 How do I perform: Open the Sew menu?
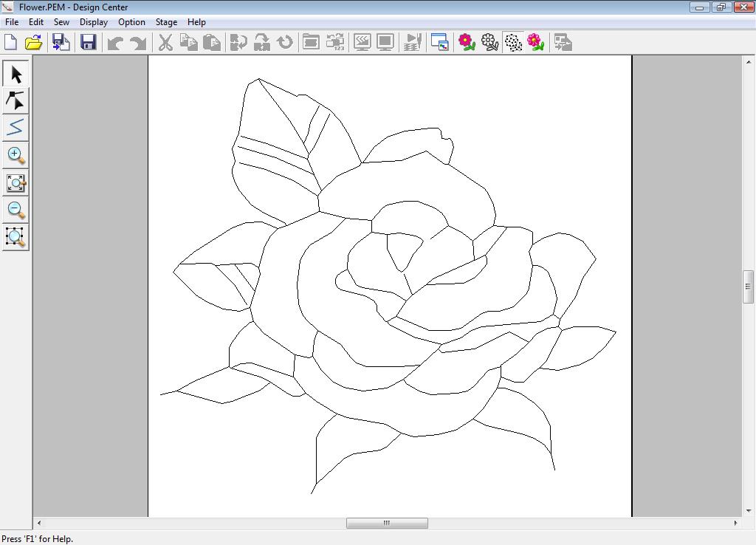(61, 22)
